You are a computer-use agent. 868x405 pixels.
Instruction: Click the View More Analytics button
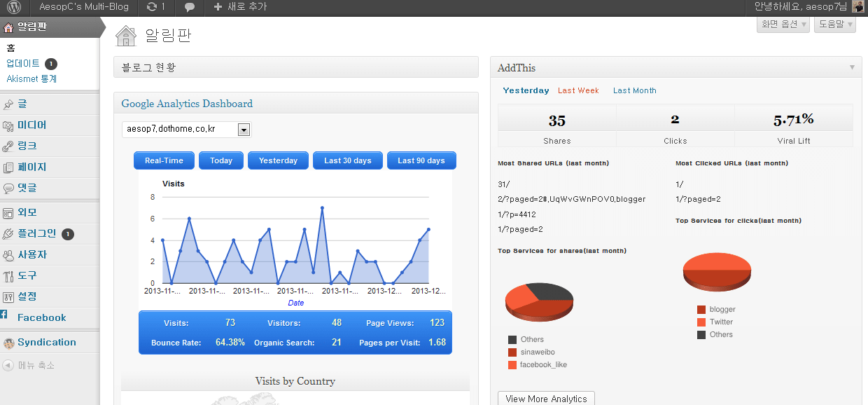pyautogui.click(x=546, y=399)
